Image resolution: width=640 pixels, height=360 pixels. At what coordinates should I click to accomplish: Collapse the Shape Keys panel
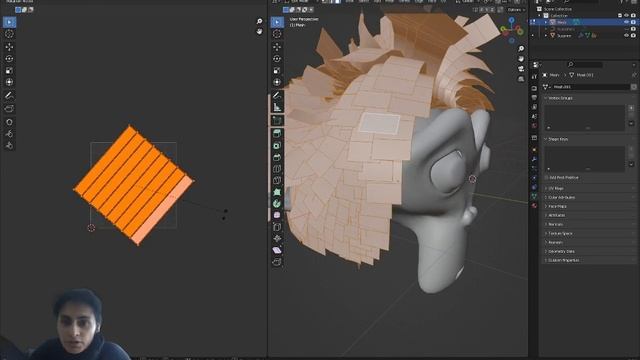tap(546, 139)
